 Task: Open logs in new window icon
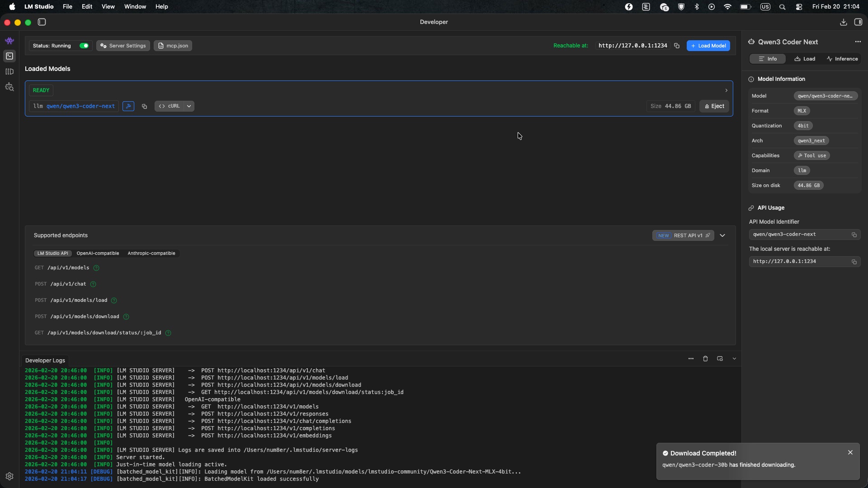pos(720,358)
